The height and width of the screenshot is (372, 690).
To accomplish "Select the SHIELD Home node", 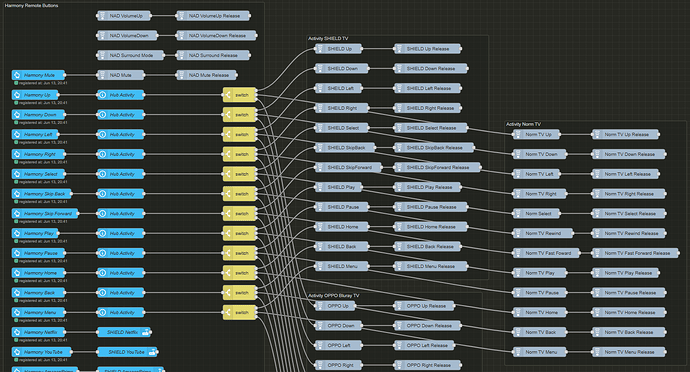I will 342,227.
